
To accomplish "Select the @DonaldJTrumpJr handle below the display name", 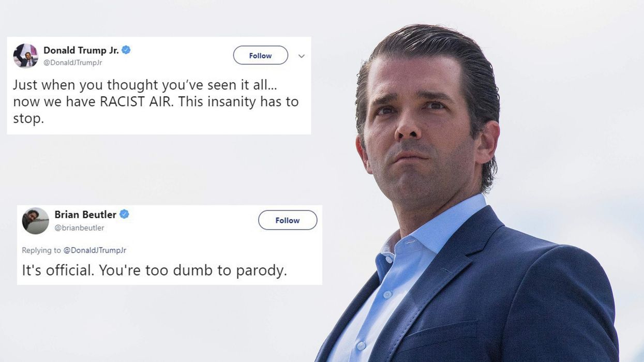I will 72,63.
